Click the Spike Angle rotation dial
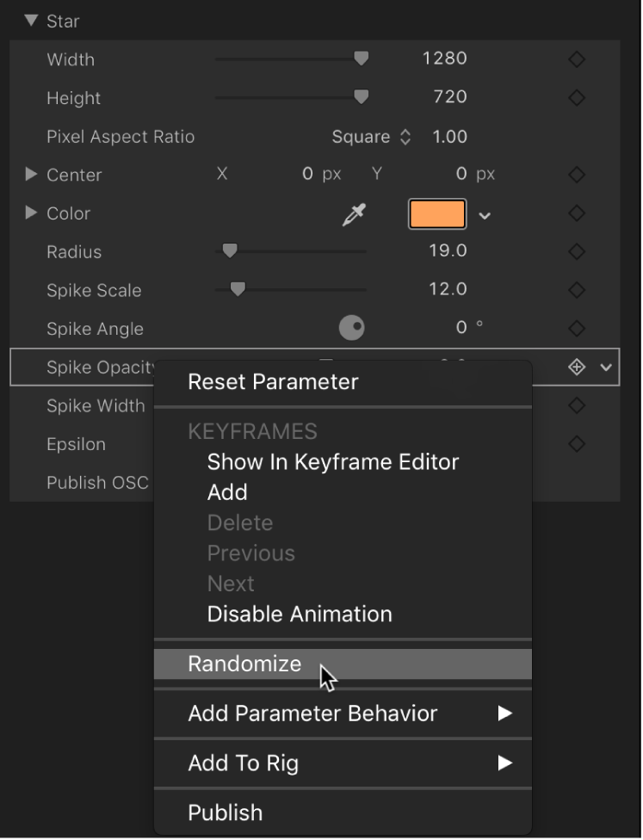The width and height of the screenshot is (643, 840). coord(352,328)
